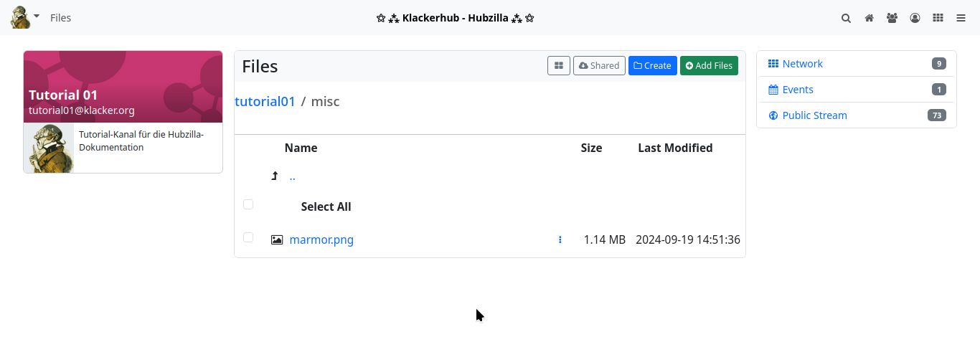
Task: Click the image file icon beside marmor.png
Action: pos(277,240)
